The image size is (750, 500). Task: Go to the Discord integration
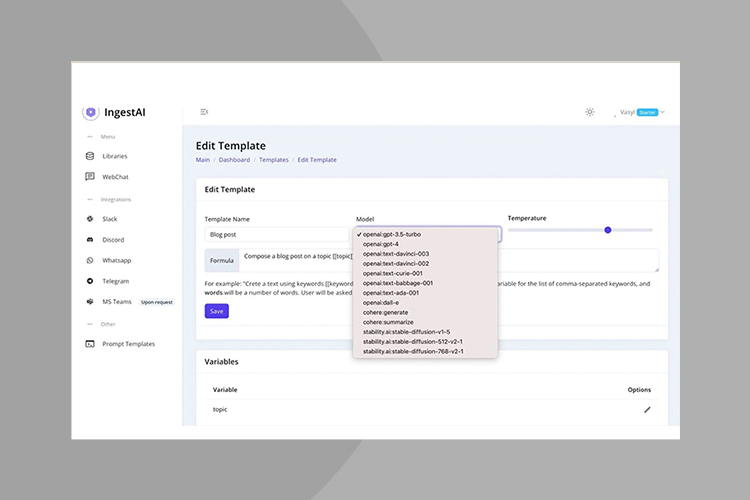113,240
